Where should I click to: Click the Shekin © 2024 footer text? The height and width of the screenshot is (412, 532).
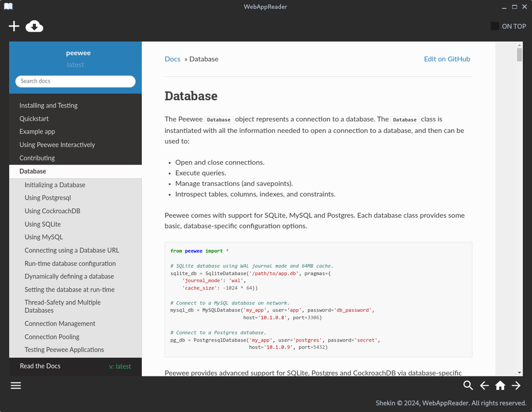451,403
